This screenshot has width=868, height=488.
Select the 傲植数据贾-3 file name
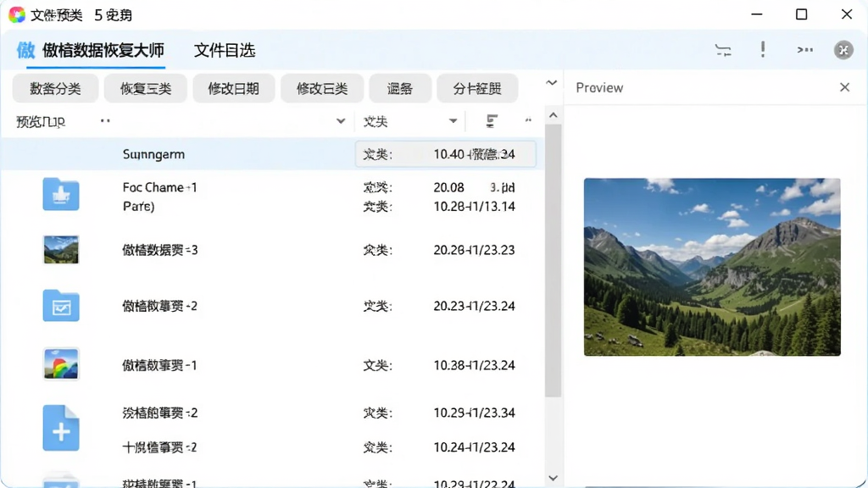point(160,250)
